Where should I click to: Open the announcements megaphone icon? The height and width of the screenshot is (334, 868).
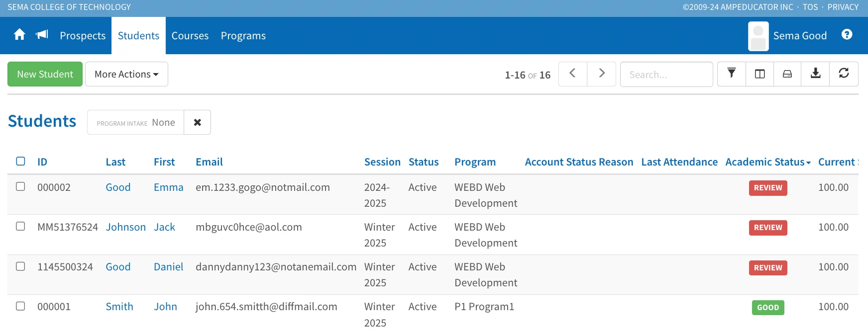point(42,35)
